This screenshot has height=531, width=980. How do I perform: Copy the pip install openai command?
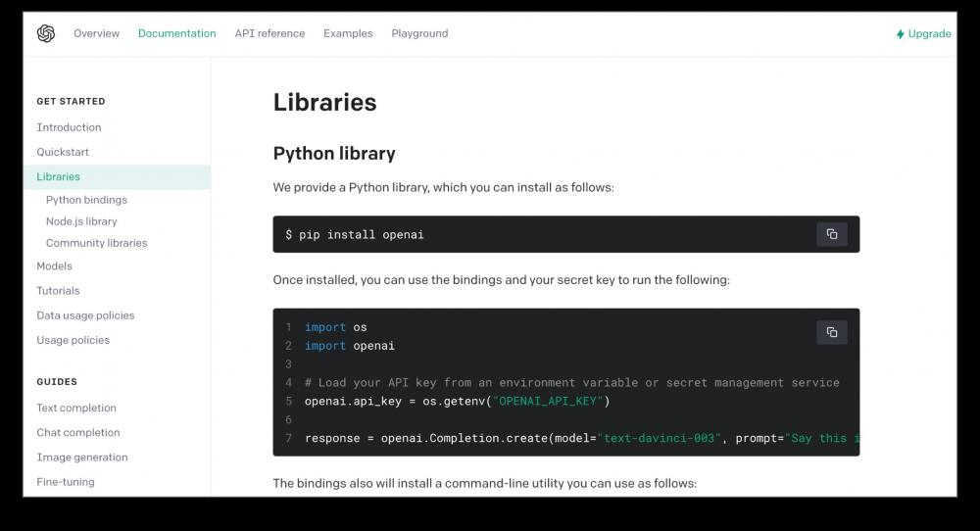point(832,234)
